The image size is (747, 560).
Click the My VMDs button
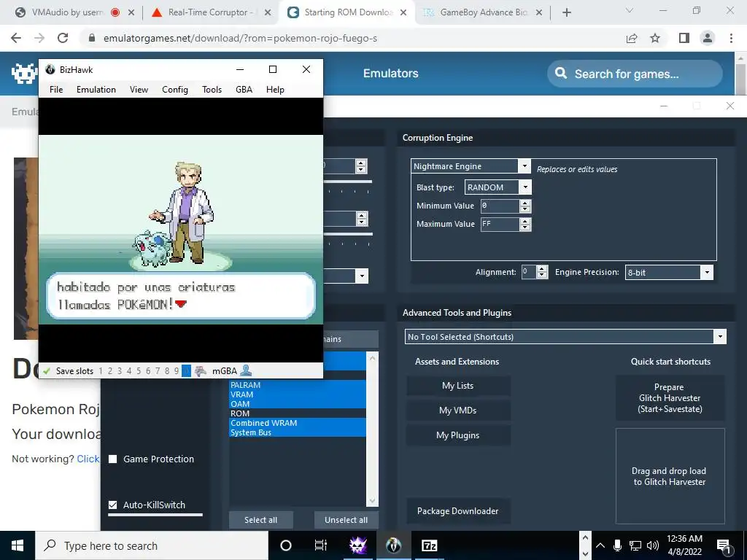[458, 411]
